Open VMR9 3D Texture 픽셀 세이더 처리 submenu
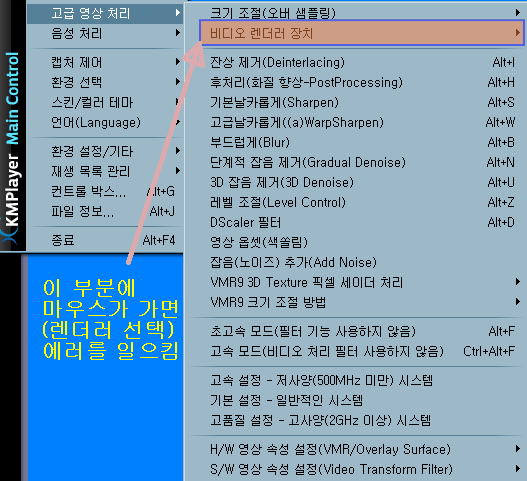The image size is (527, 481). [x=356, y=282]
